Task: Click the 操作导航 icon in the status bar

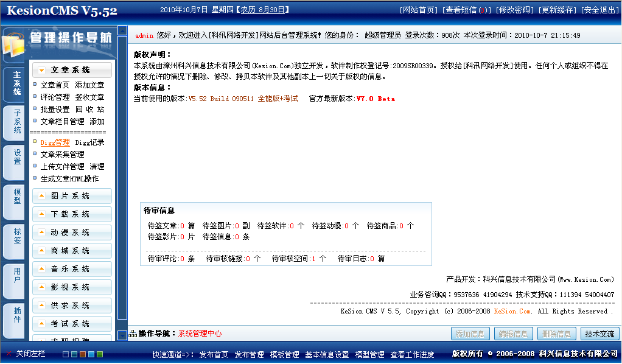Action: [131, 334]
